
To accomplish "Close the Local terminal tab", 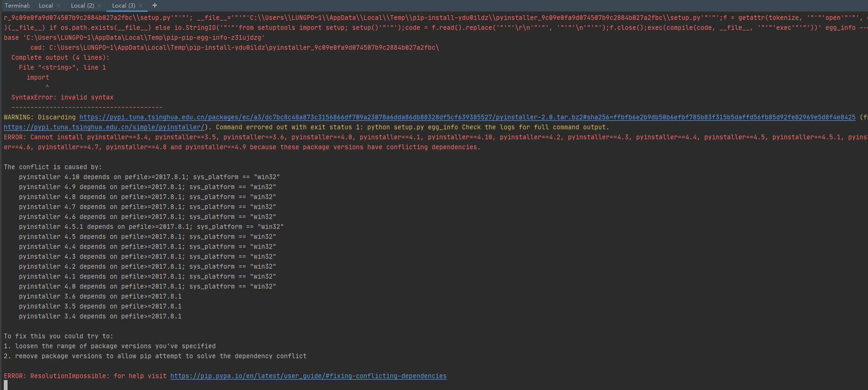I will (x=58, y=6).
